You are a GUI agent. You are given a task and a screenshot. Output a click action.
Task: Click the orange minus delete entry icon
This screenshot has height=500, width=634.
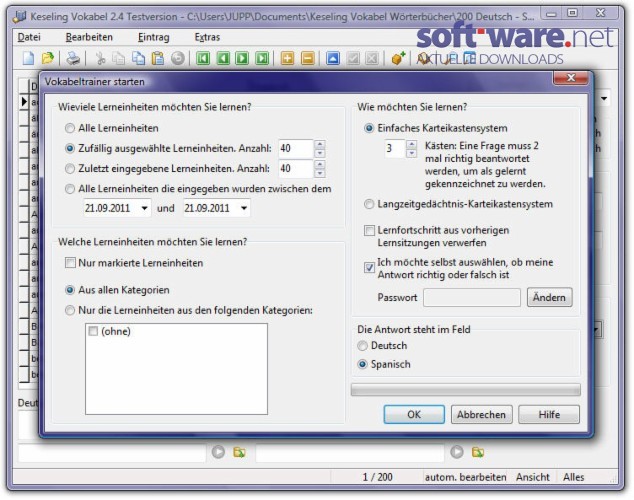coord(307,59)
